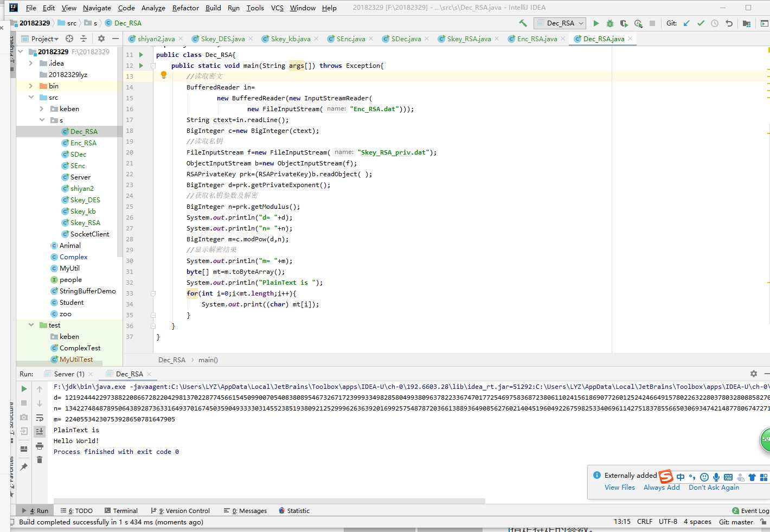Open the 6: TODO tool window
770x532 pixels.
click(x=76, y=511)
